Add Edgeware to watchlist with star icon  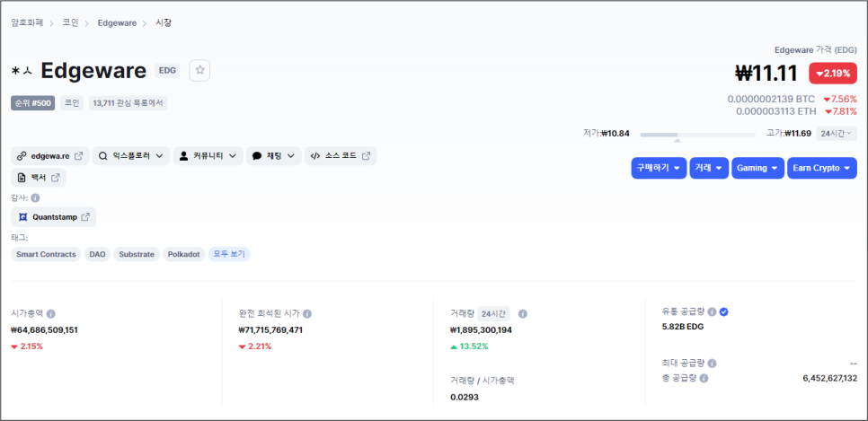pyautogui.click(x=199, y=70)
